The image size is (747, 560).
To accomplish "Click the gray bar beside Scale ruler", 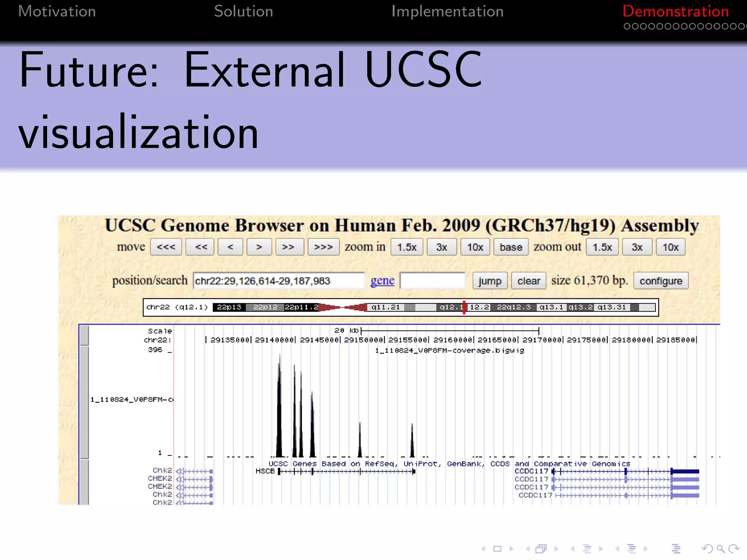I will [84, 335].
